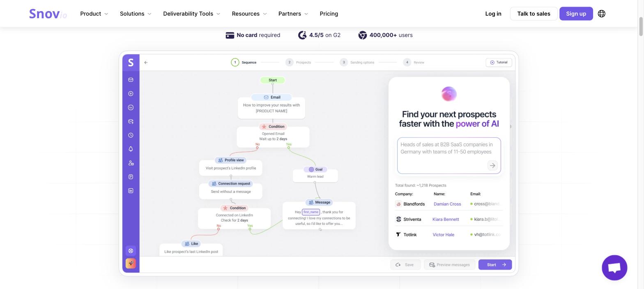Open the Partners dropdown
This screenshot has height=289, width=644.
click(x=293, y=14)
